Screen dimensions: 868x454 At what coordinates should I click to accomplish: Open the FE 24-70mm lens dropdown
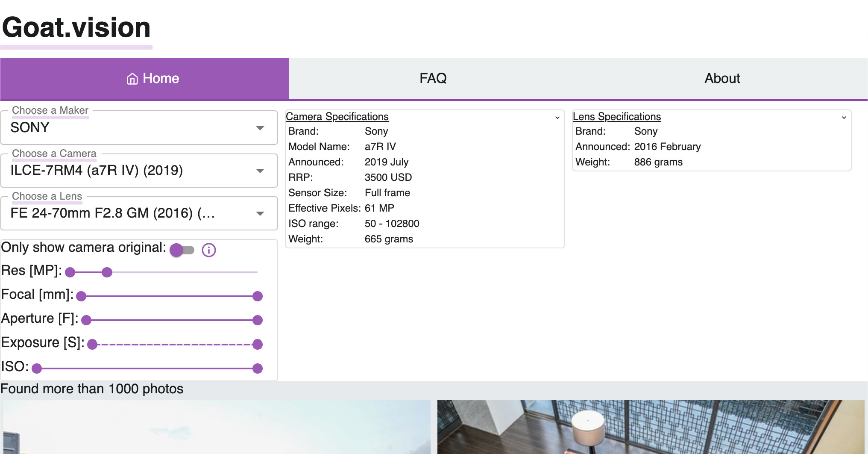[x=139, y=213]
